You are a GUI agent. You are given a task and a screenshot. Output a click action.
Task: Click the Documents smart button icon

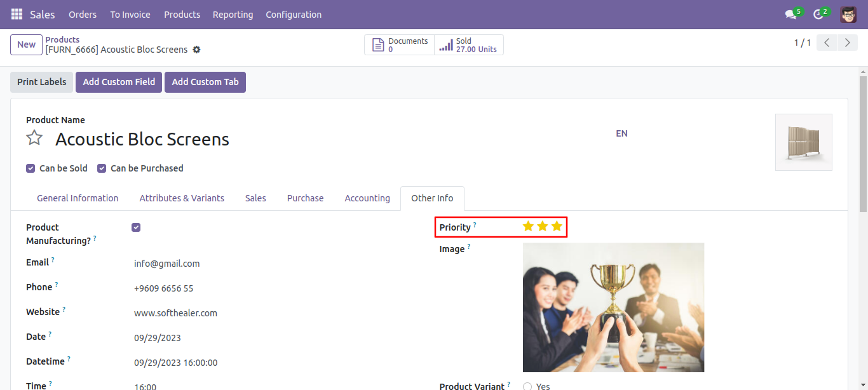tap(378, 45)
